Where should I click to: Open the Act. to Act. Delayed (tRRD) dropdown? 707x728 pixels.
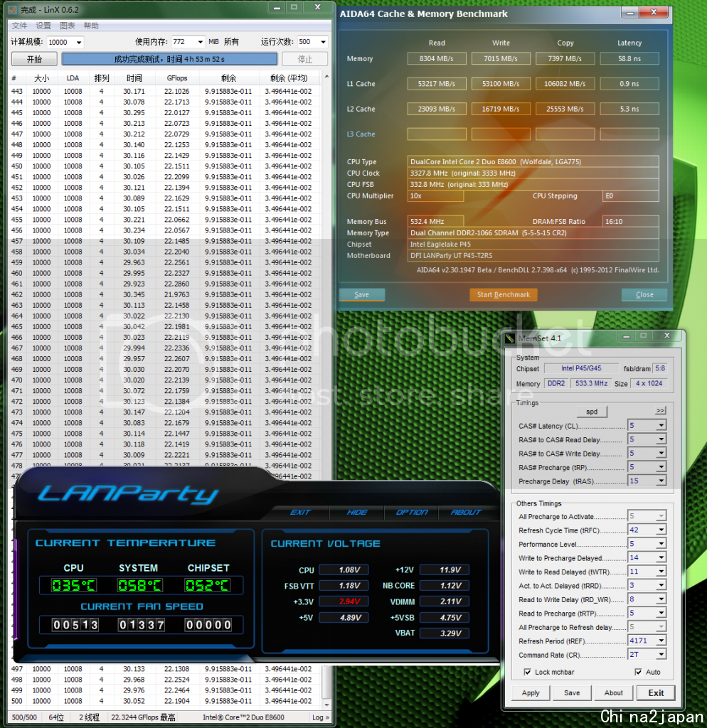[661, 586]
